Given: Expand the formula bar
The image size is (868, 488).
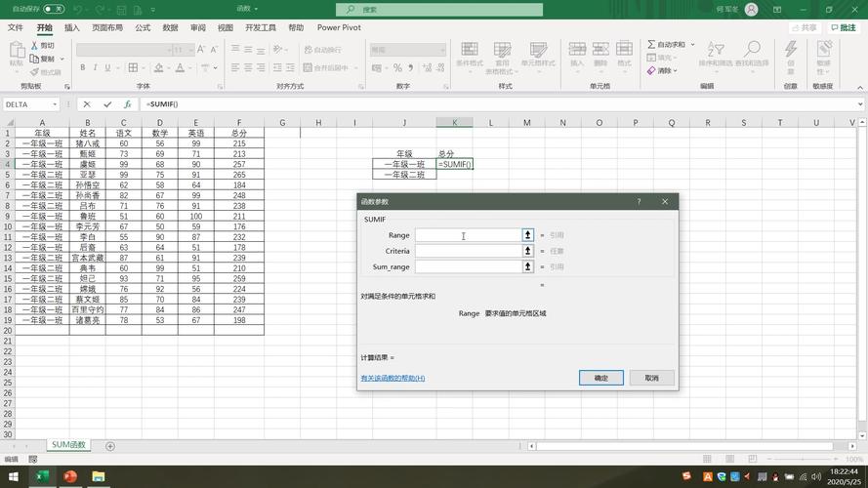Looking at the screenshot, I should (860, 104).
